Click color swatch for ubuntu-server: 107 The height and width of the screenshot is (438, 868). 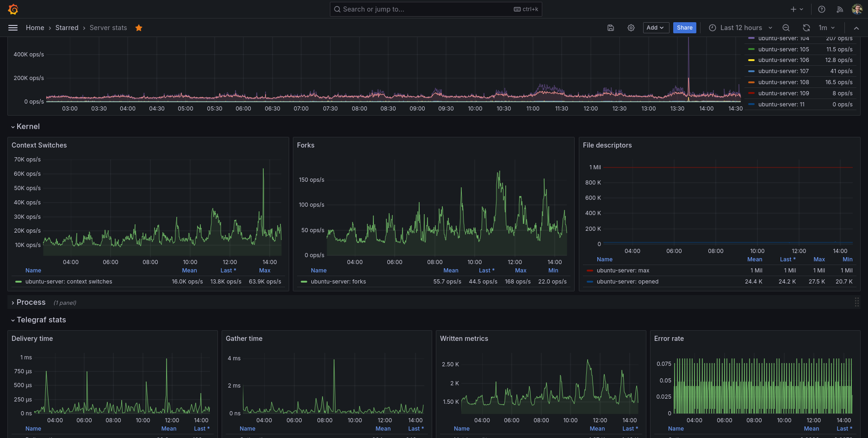pos(751,71)
